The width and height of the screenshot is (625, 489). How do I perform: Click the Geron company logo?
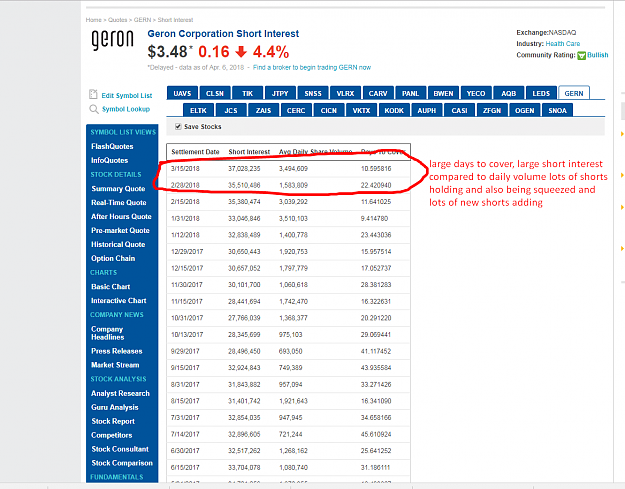pos(112,40)
